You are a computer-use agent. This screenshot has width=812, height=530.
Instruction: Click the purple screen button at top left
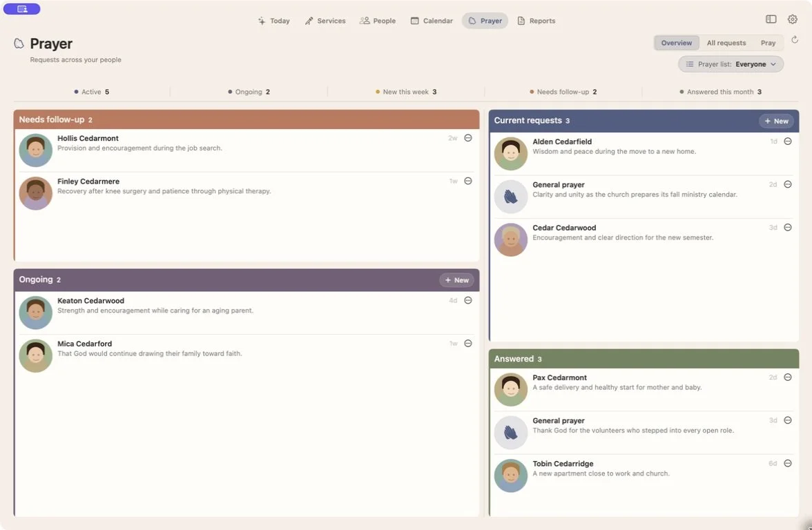click(22, 9)
